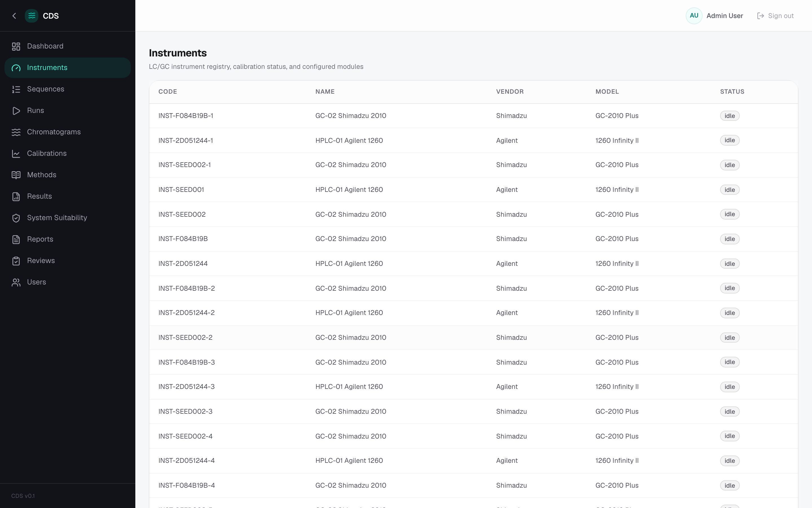Click the INST-2D051244-3 code cell
The width and height of the screenshot is (812, 508).
pos(187,387)
